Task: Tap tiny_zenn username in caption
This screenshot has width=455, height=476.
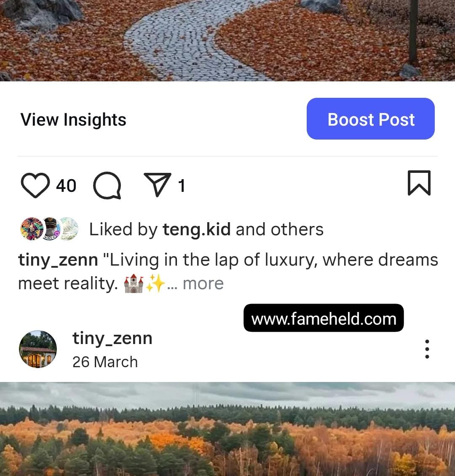Action: click(58, 260)
